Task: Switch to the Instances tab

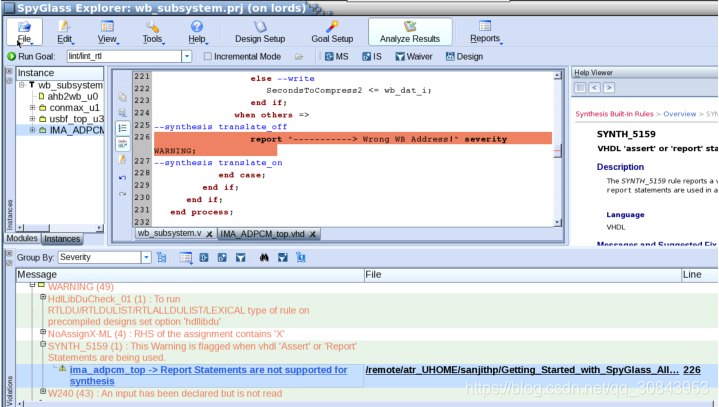Action: click(62, 239)
